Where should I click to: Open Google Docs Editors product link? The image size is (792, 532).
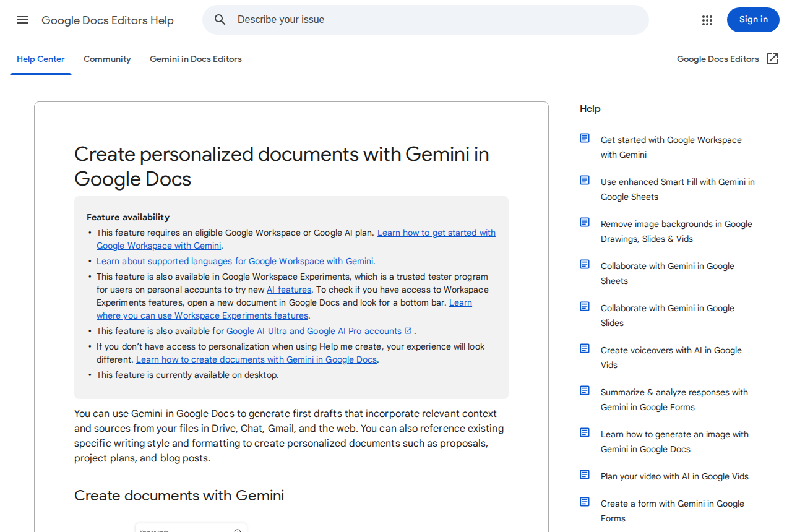[718, 59]
